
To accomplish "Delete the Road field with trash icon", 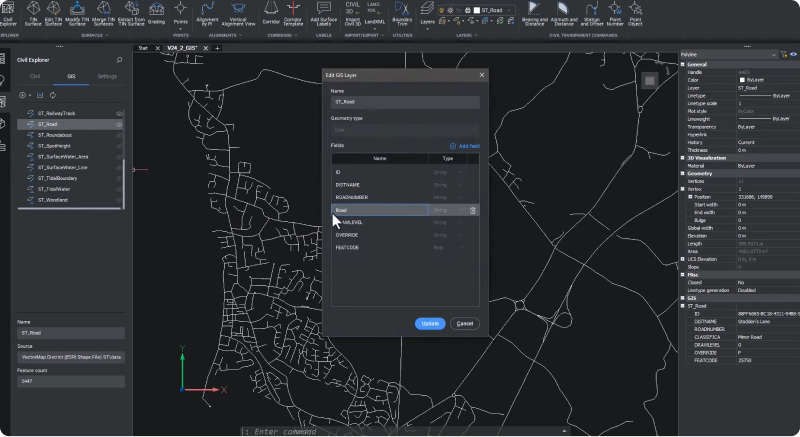I will [472, 211].
